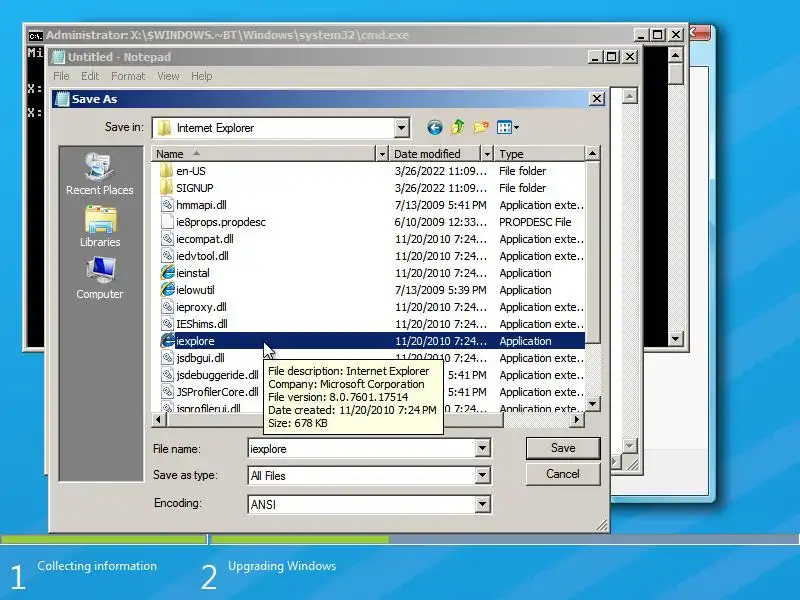Select the iecompat.dll file icon
This screenshot has width=800, height=600.
tap(167, 239)
